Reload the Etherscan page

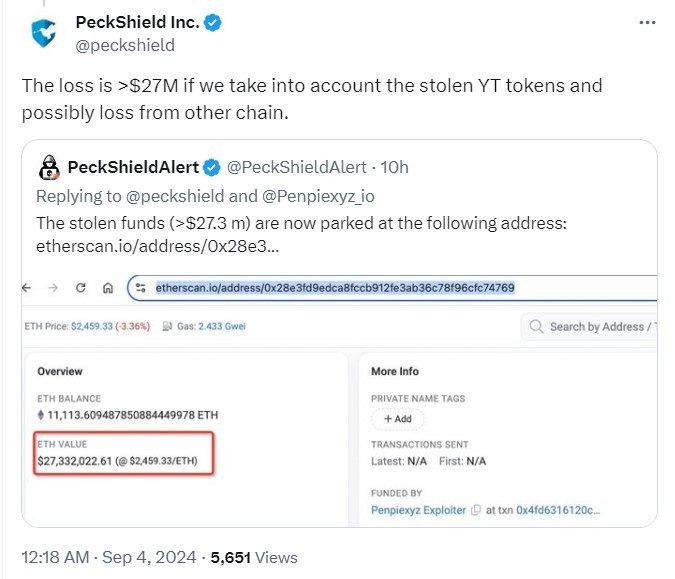[81, 288]
